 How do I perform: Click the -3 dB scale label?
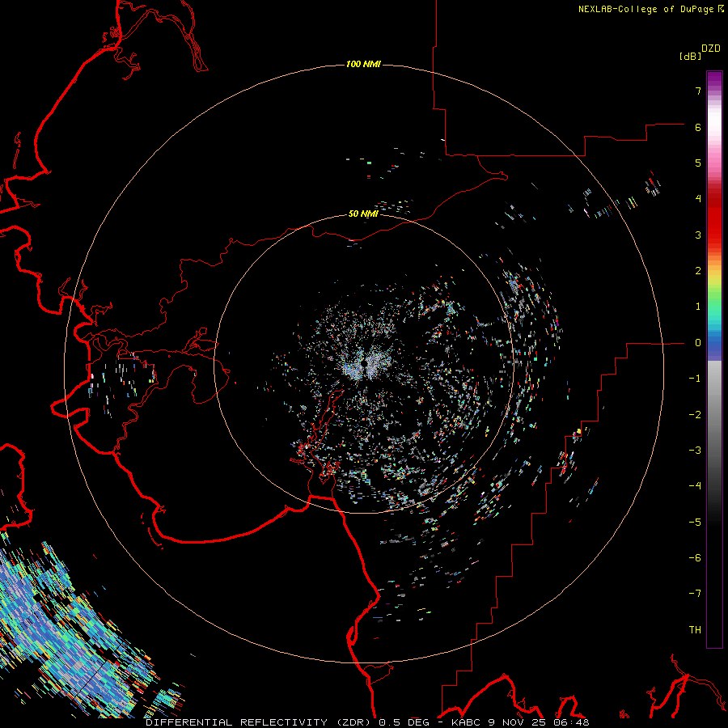click(695, 451)
